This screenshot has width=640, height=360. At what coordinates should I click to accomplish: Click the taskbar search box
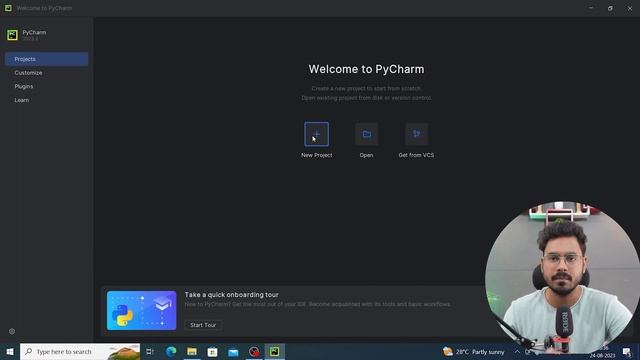pyautogui.click(x=80, y=351)
